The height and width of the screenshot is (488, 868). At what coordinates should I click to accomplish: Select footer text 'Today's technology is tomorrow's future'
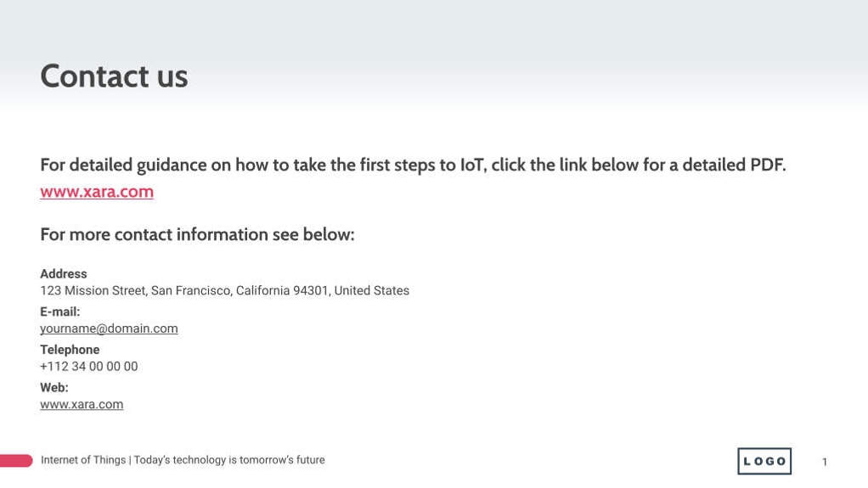tap(228, 460)
